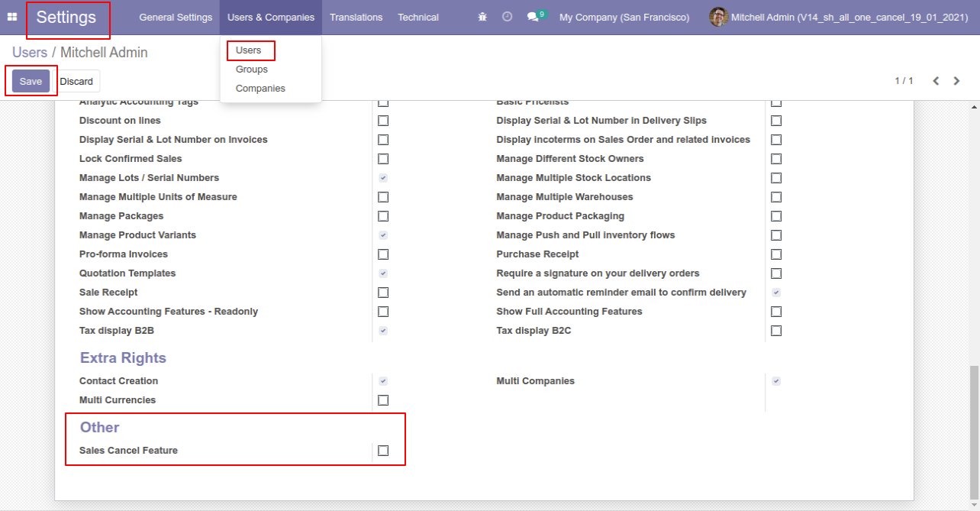Tick Tax display B2C checkbox
The image size is (980, 511).
(x=776, y=331)
